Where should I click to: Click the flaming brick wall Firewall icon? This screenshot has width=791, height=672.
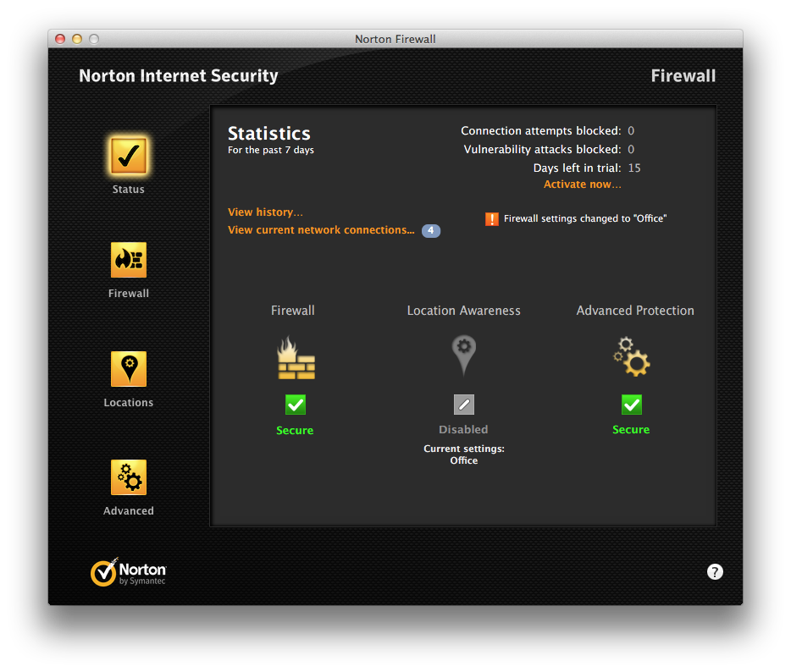(x=296, y=357)
